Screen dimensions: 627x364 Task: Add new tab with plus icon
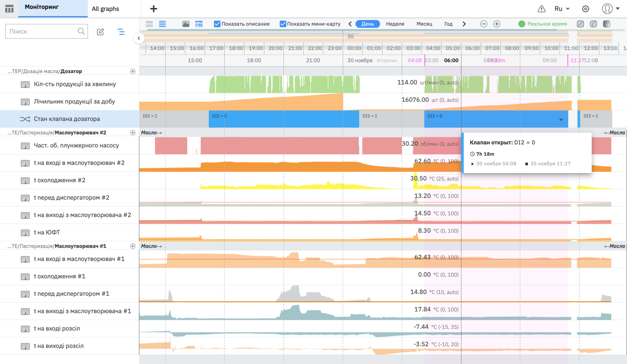153,9
